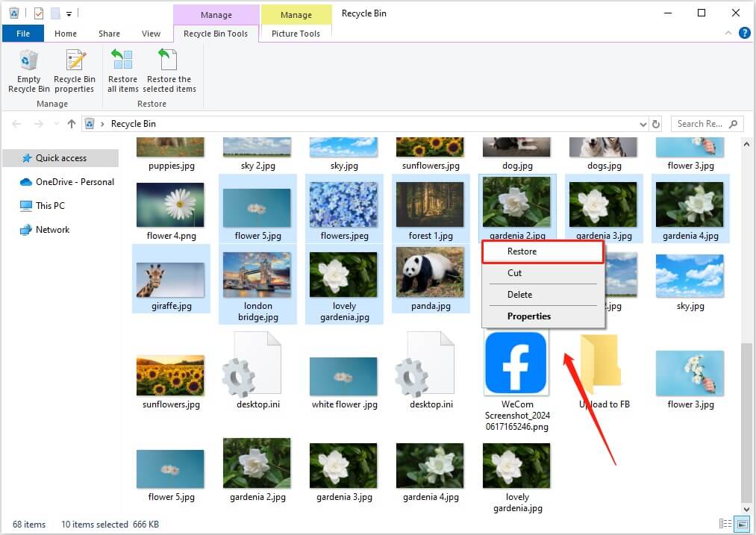Screen dimensions: 756x535
Task: Go up one folder level
Action: pos(72,124)
